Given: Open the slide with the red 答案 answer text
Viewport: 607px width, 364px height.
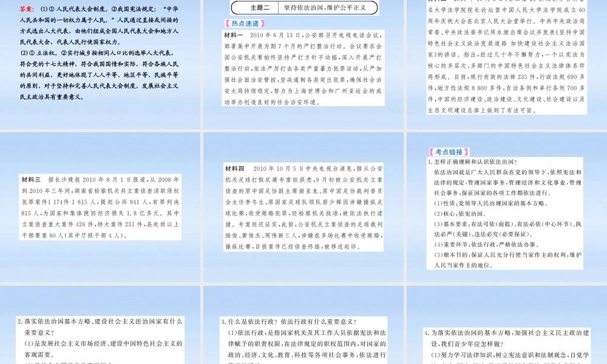Looking at the screenshot, I should 100,64.
